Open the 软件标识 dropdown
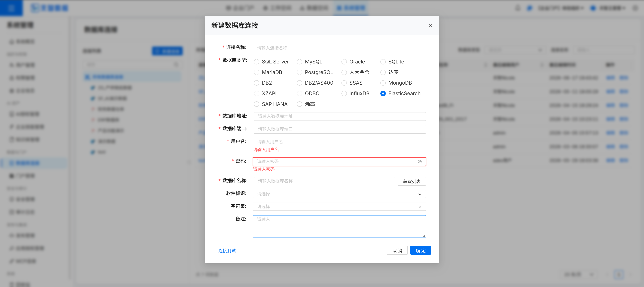This screenshot has height=287, width=644. [339, 194]
